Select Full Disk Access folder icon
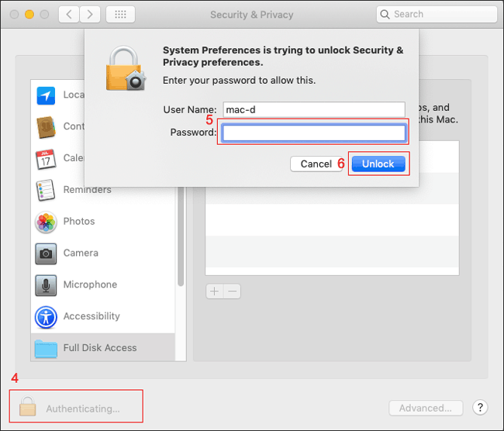The image size is (504, 431). pos(47,348)
